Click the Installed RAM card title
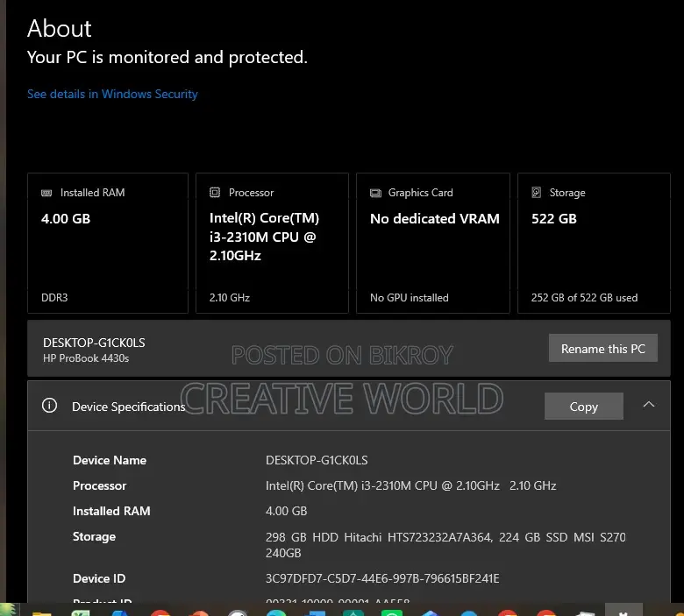684x616 pixels. 92,193
